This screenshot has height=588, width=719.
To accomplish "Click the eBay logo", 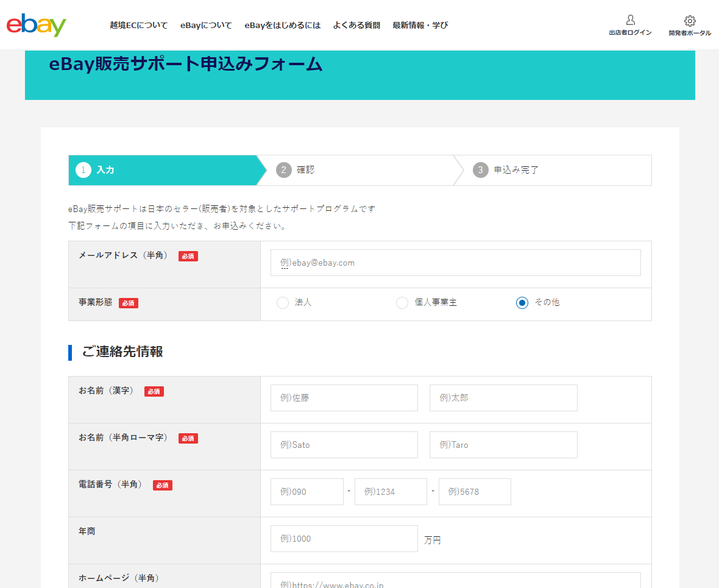I will [x=36, y=25].
